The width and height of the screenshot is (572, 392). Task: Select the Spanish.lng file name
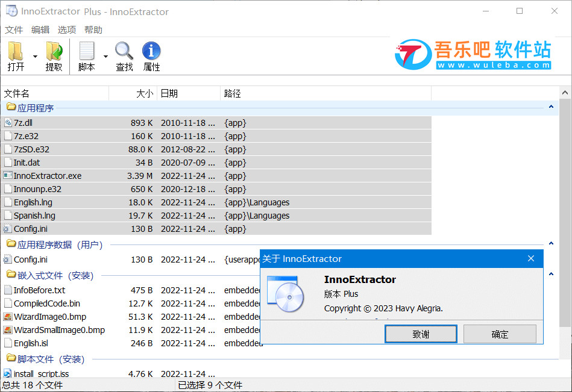[34, 216]
